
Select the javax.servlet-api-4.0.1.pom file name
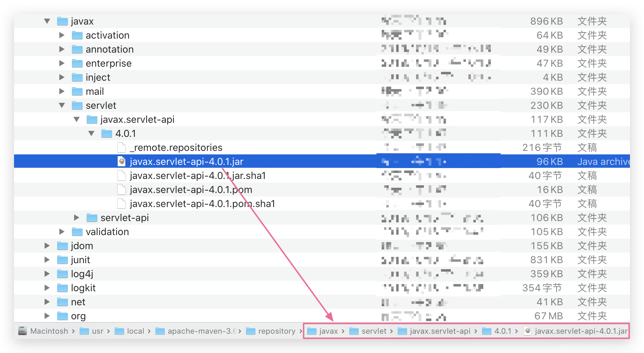click(x=191, y=190)
